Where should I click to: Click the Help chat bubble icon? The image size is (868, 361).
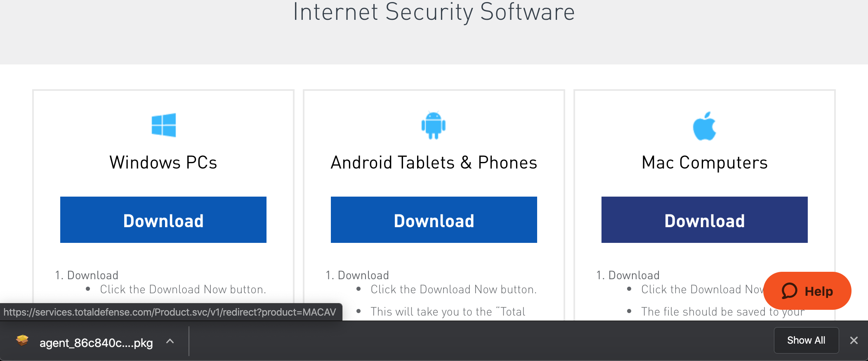click(790, 291)
